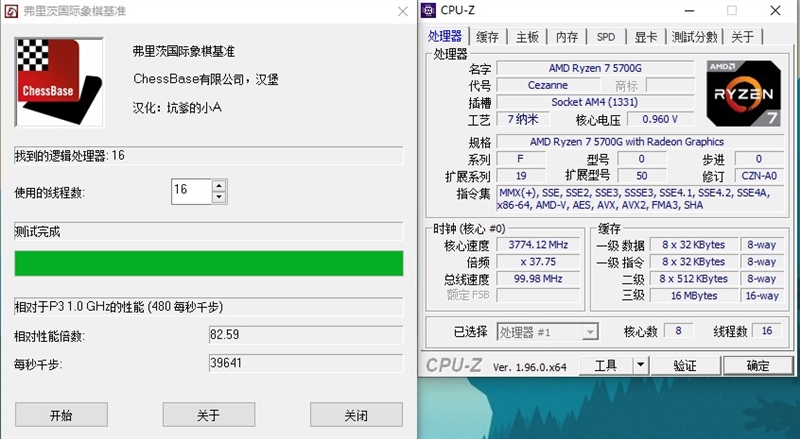
Task: Close the CPU-Z window
Action: coord(775,10)
